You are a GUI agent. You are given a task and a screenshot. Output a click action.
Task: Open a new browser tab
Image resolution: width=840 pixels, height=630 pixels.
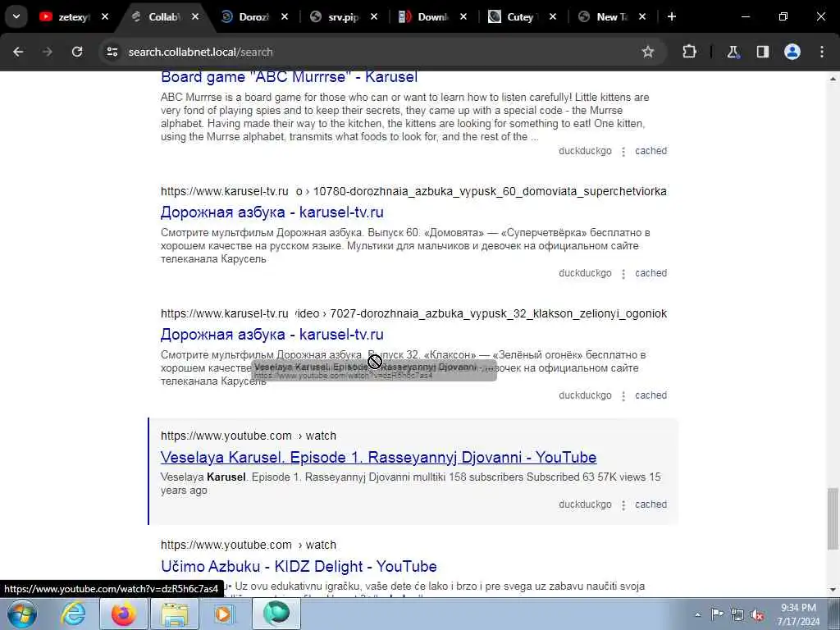point(672,17)
